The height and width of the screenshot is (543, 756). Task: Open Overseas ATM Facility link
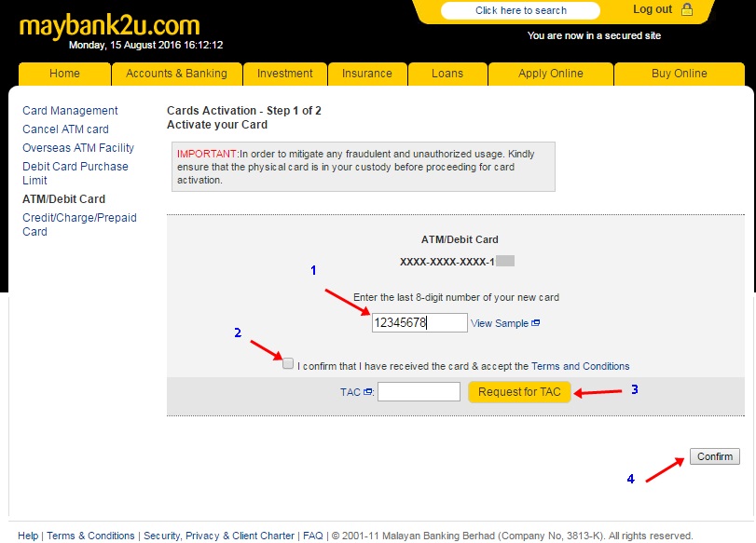pyautogui.click(x=78, y=148)
